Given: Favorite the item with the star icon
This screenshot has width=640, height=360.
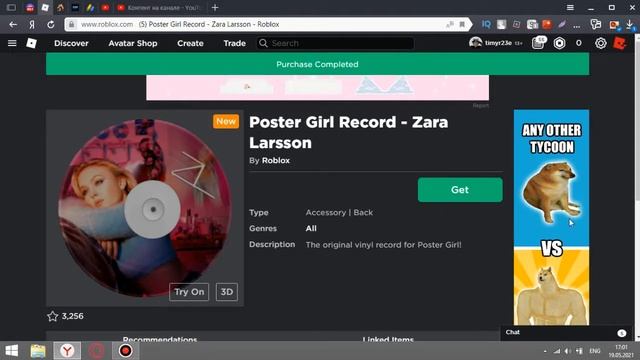Looking at the screenshot, I should (53, 316).
